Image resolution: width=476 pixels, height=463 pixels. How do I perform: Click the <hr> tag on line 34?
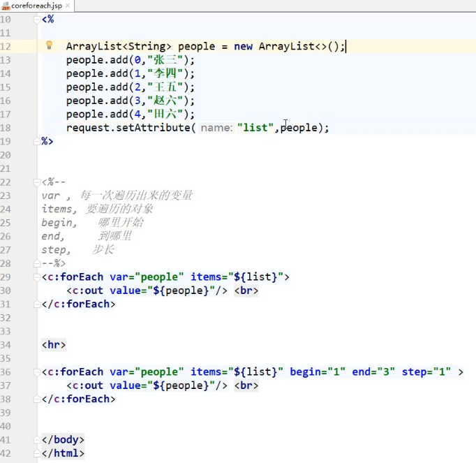point(54,345)
